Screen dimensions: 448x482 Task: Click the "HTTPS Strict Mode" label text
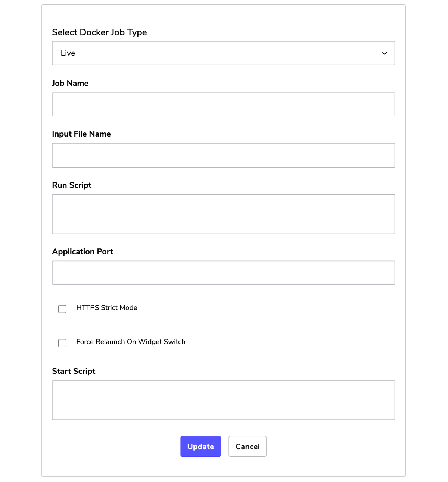[x=107, y=307]
